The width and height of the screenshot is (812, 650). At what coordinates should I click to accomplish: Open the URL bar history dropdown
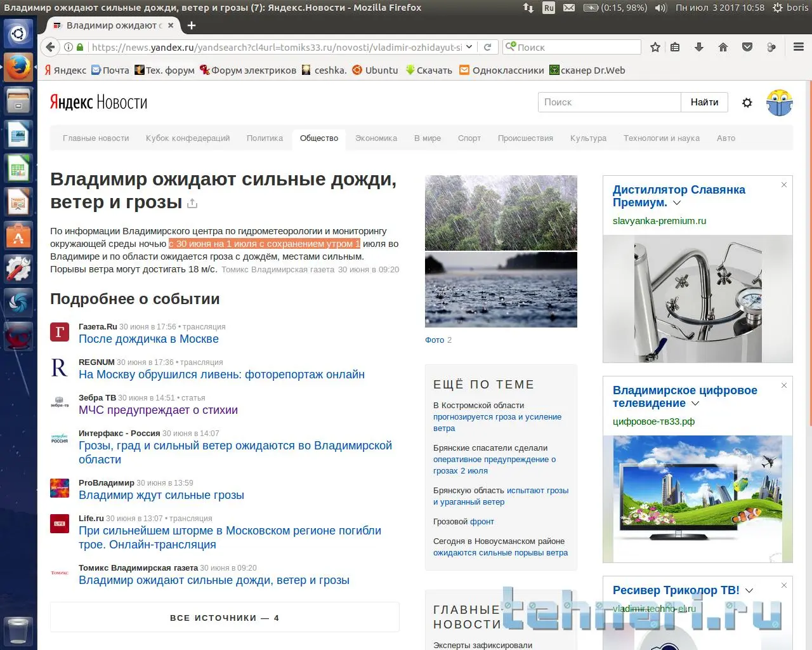(469, 47)
